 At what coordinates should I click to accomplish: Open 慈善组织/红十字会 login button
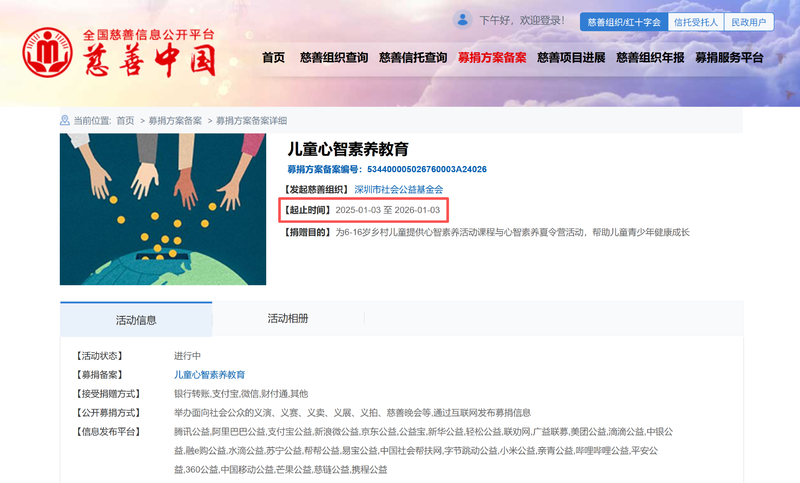point(624,22)
